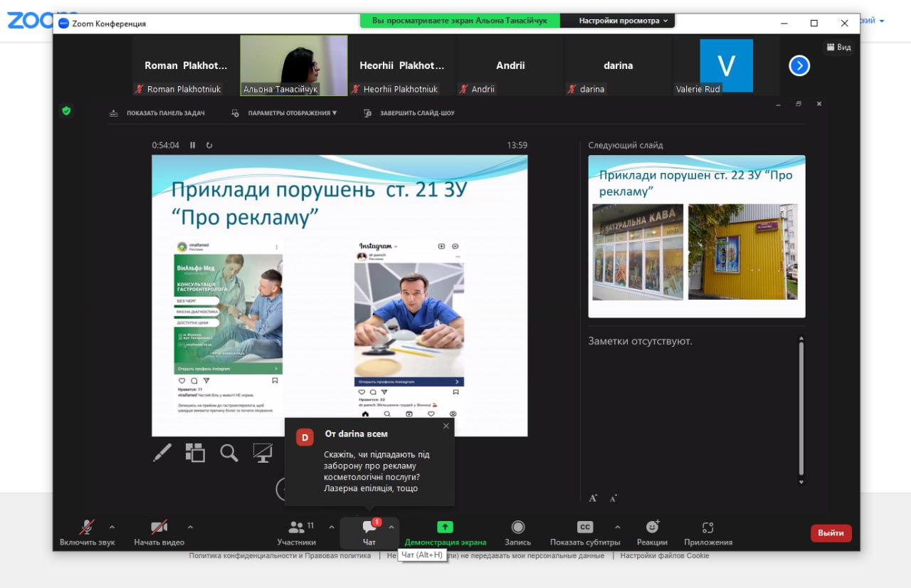
Task: Click the green Share Screen icon
Action: [445, 527]
